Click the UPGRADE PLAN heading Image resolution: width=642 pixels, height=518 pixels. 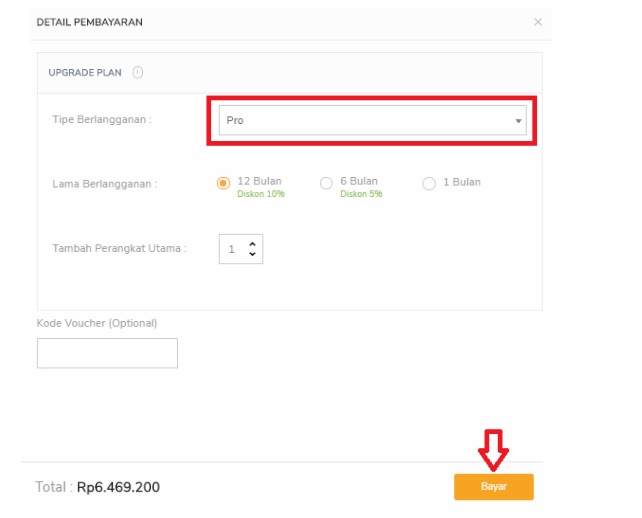[85, 72]
